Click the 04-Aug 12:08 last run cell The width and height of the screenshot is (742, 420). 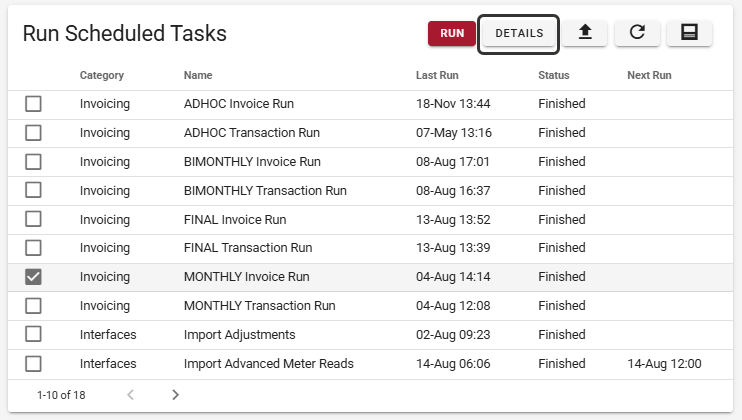coord(453,306)
